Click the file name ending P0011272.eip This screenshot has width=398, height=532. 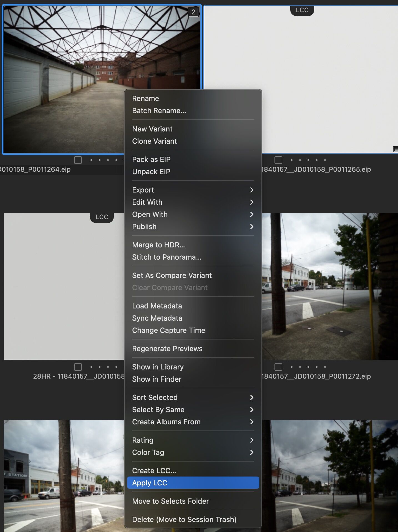(316, 376)
